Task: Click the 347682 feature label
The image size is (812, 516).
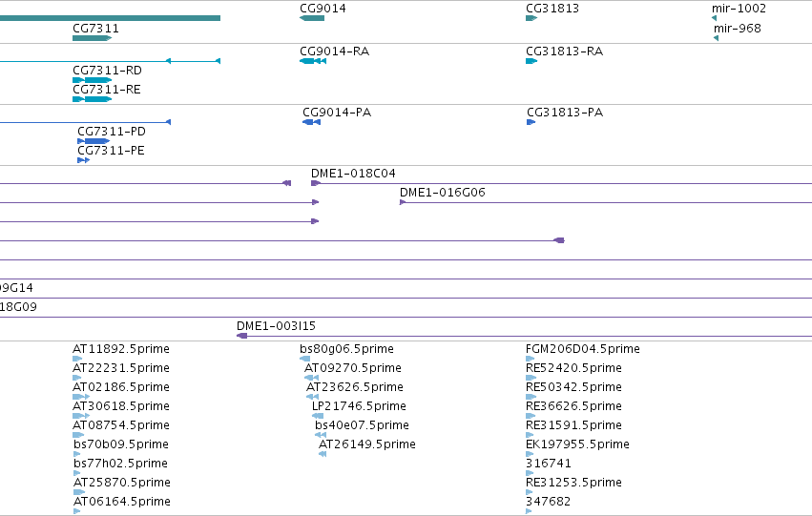Action: pyautogui.click(x=548, y=501)
